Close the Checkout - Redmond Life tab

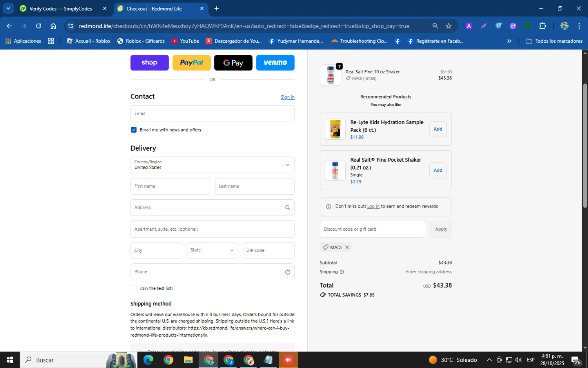coord(202,9)
